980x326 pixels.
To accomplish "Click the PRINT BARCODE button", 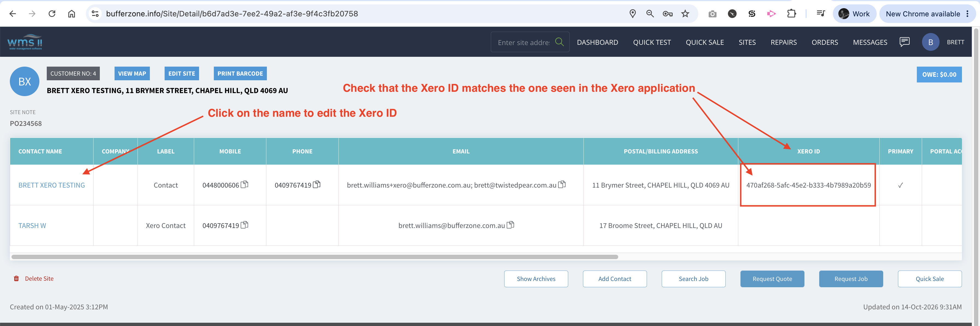I will 240,73.
